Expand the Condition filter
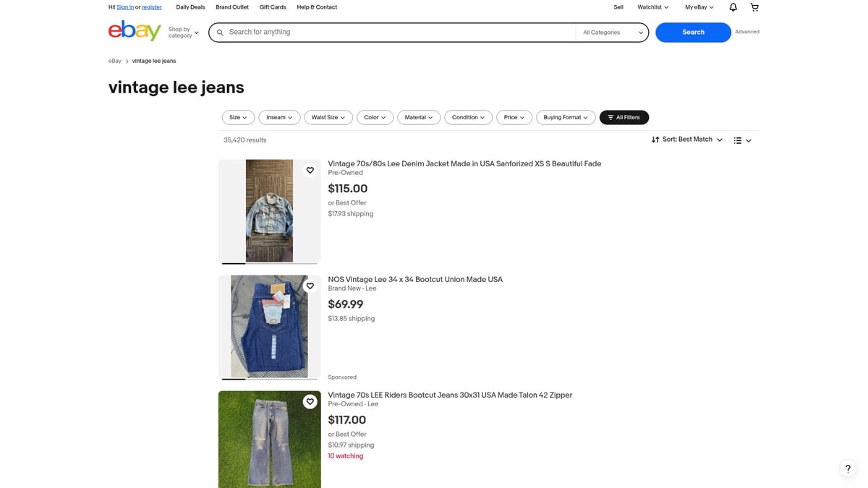The height and width of the screenshot is (488, 868). coord(467,116)
